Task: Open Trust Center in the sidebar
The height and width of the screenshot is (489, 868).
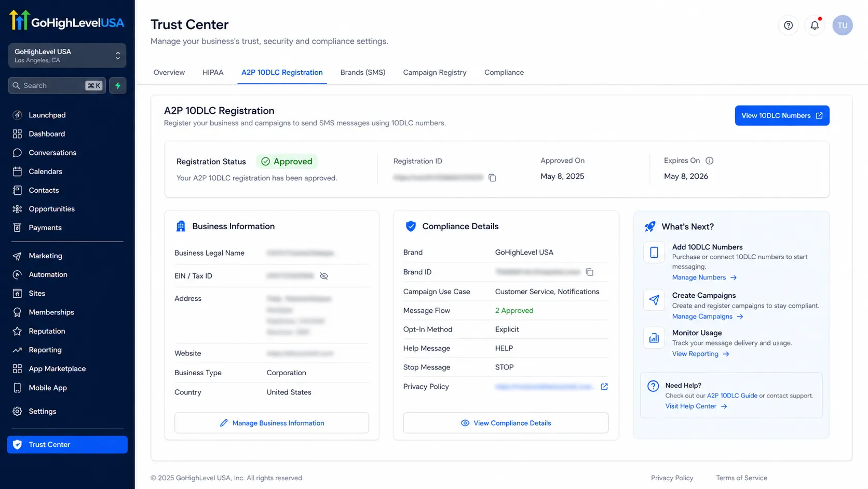Action: (x=67, y=444)
